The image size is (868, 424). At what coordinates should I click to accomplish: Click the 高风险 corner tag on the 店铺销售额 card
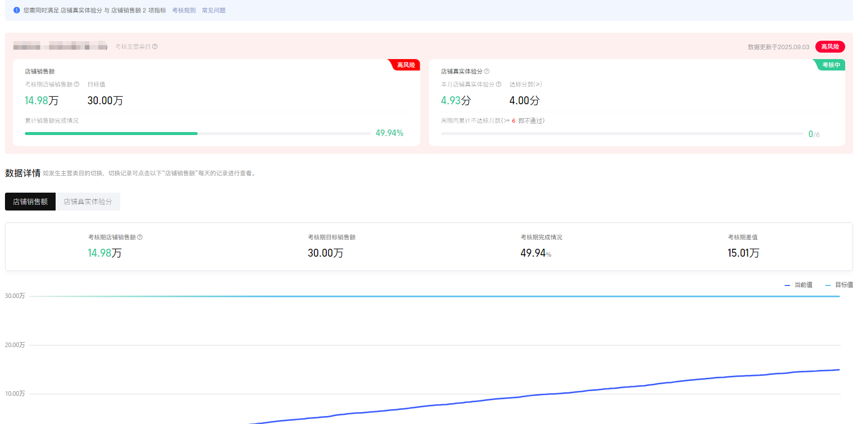pos(405,65)
